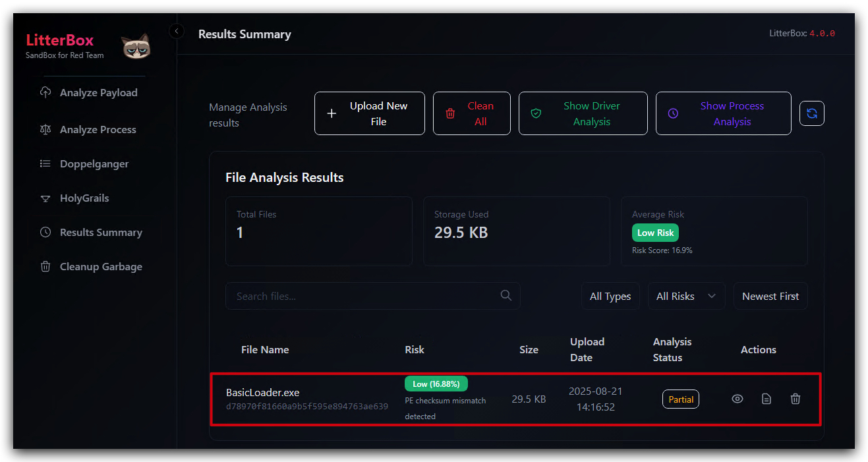
Task: Click the Storage Used 29.5 KB value
Action: 461,232
